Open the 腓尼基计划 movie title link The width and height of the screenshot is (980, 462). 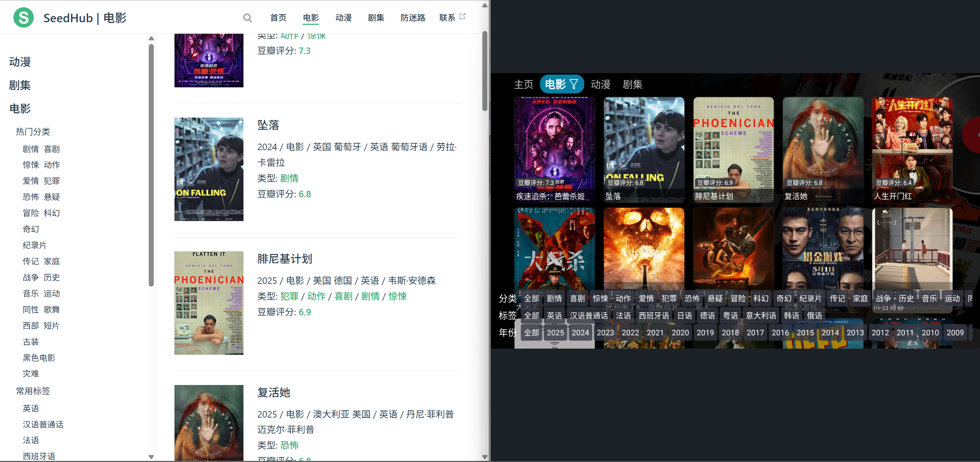pos(284,259)
